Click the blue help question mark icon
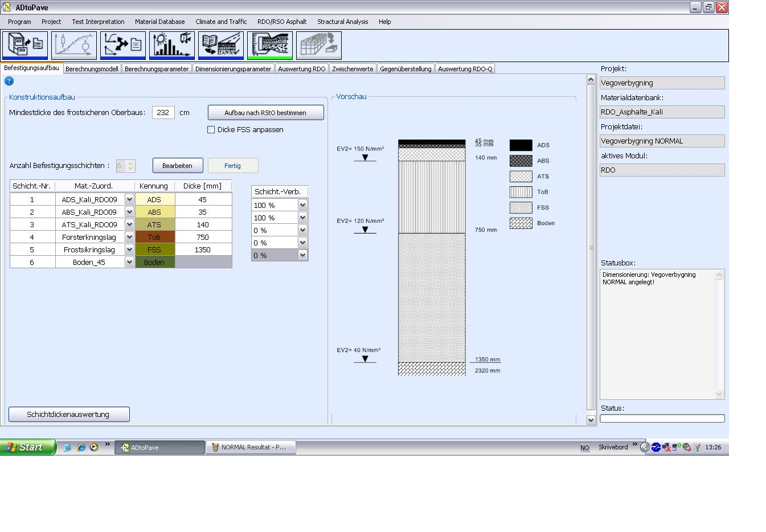This screenshot has width=766, height=532. (x=9, y=81)
